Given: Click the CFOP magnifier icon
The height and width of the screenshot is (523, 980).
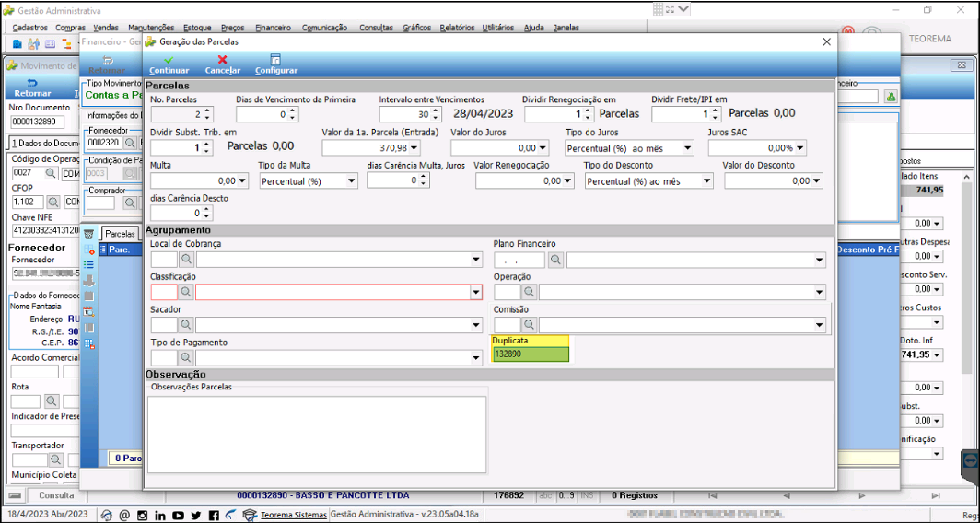Looking at the screenshot, I should (x=53, y=203).
